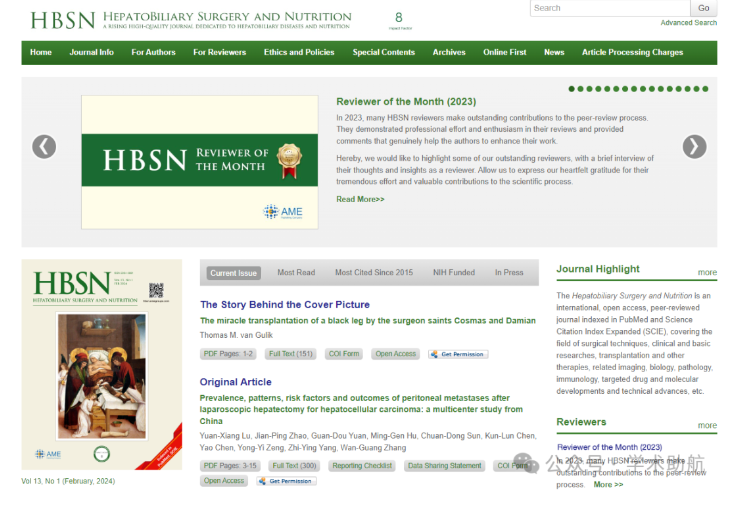Click the impact factor 8 badge

(x=399, y=20)
